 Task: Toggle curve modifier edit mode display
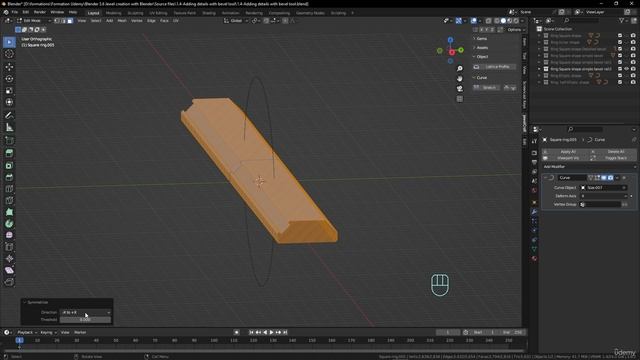click(x=597, y=178)
